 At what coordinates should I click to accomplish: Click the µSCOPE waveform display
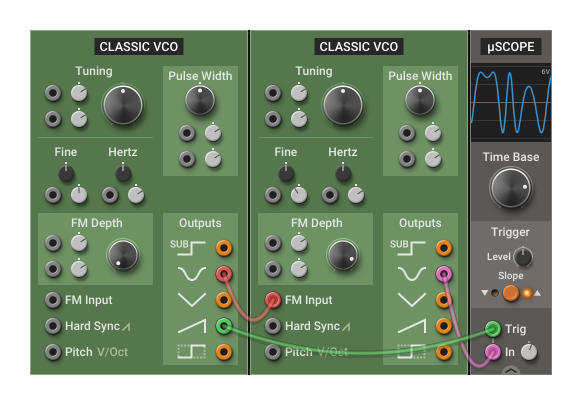[511, 103]
